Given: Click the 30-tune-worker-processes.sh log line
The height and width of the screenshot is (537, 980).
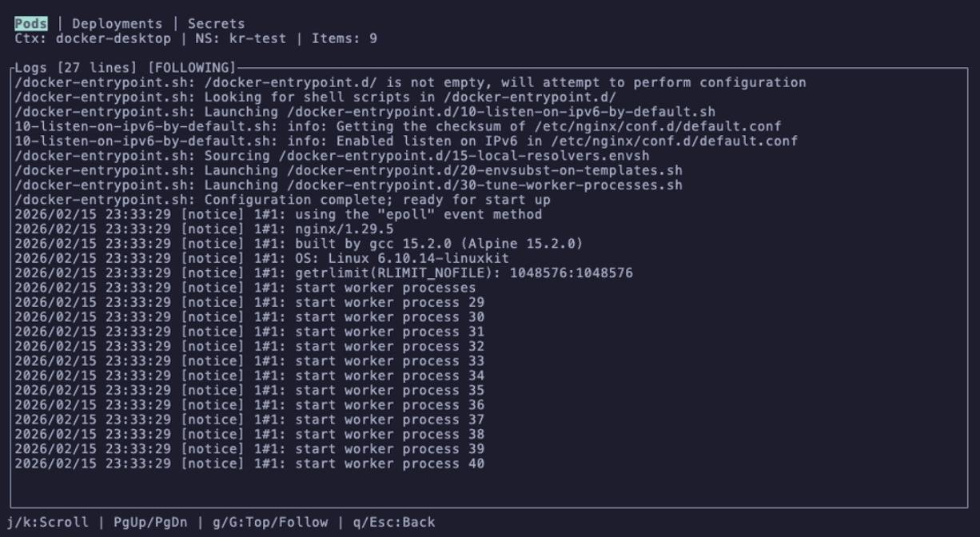Looking at the screenshot, I should (349, 185).
